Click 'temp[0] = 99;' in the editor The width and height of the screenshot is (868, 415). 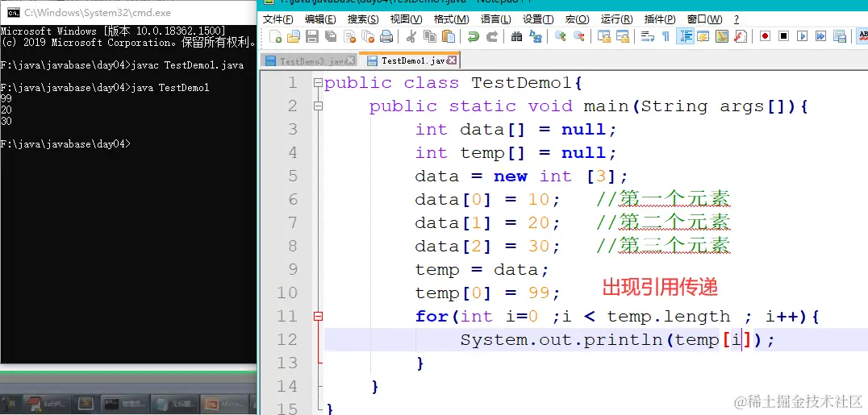[x=488, y=293]
